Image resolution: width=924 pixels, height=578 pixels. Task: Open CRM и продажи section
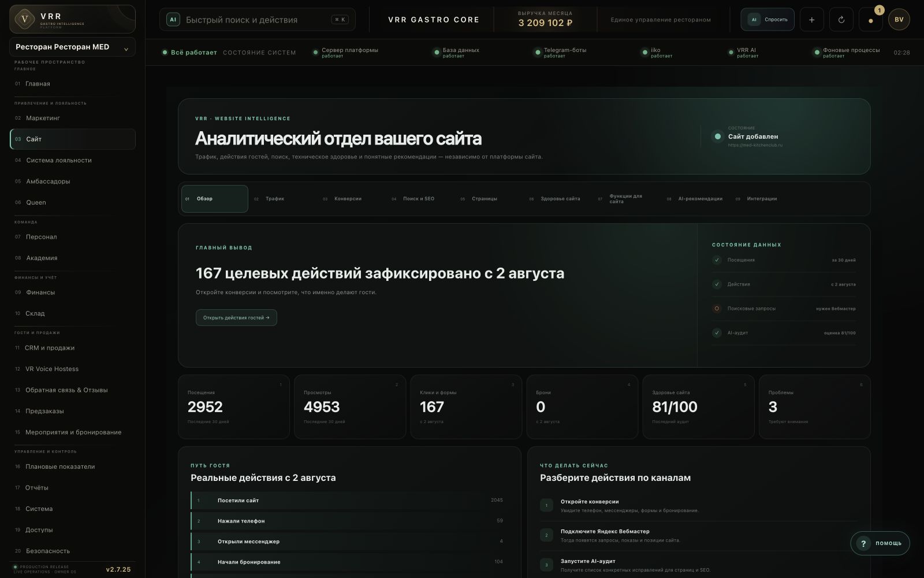72,348
